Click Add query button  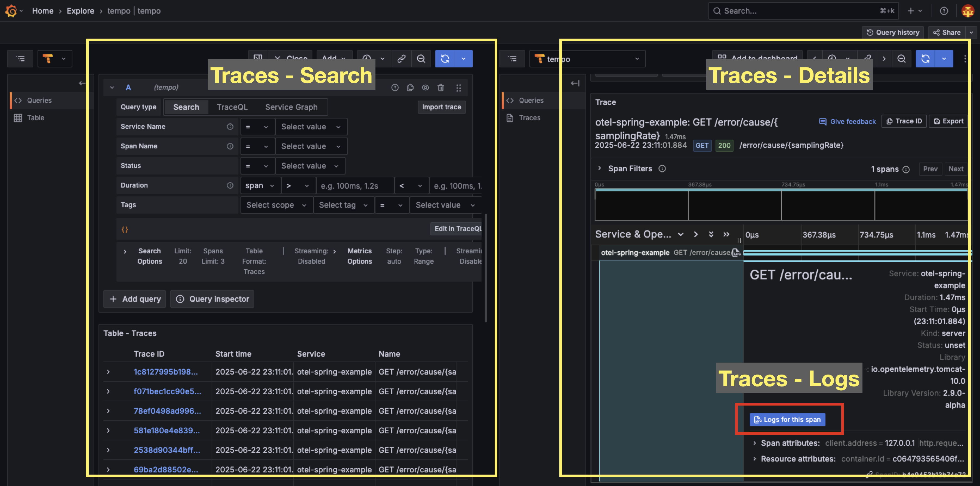tap(135, 299)
